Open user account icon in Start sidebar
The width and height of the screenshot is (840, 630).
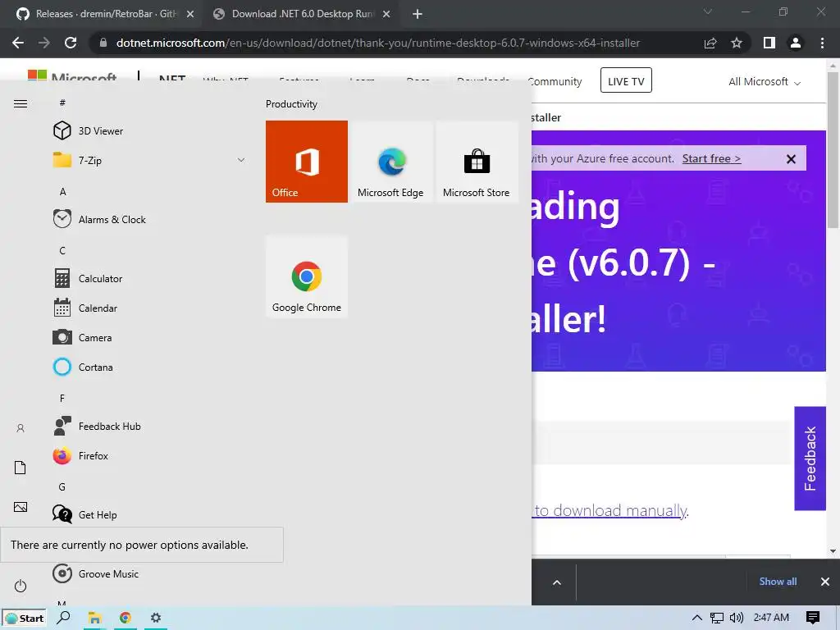pyautogui.click(x=21, y=428)
